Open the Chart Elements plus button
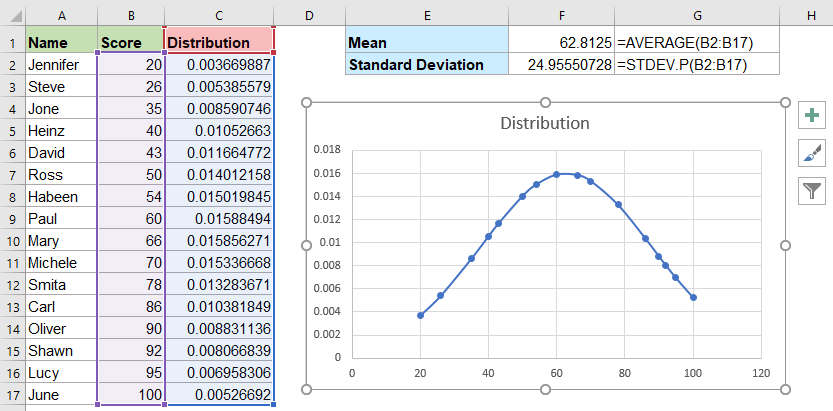This screenshot has height=411, width=833. coord(811,116)
